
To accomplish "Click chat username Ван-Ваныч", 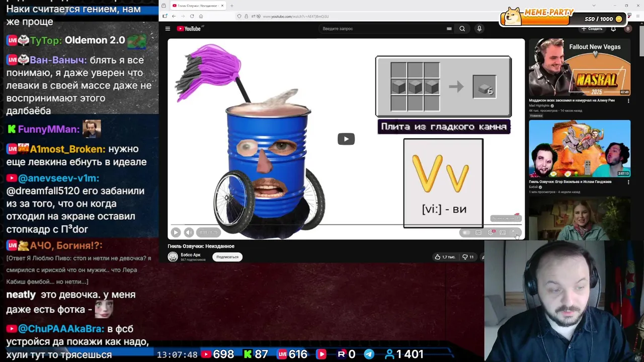I will tap(58, 60).
